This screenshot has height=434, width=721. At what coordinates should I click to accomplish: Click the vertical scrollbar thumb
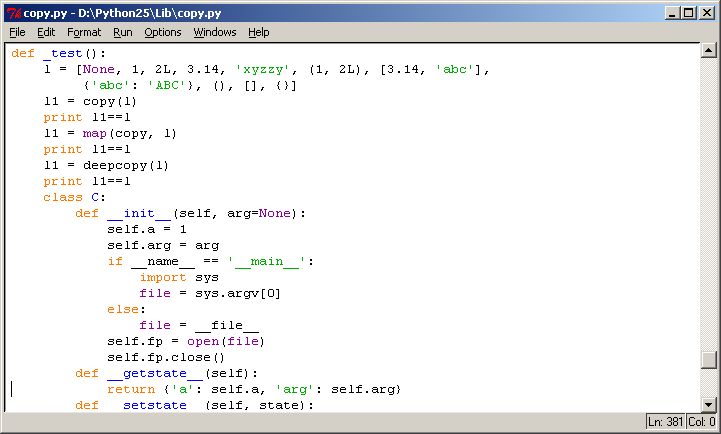709,360
